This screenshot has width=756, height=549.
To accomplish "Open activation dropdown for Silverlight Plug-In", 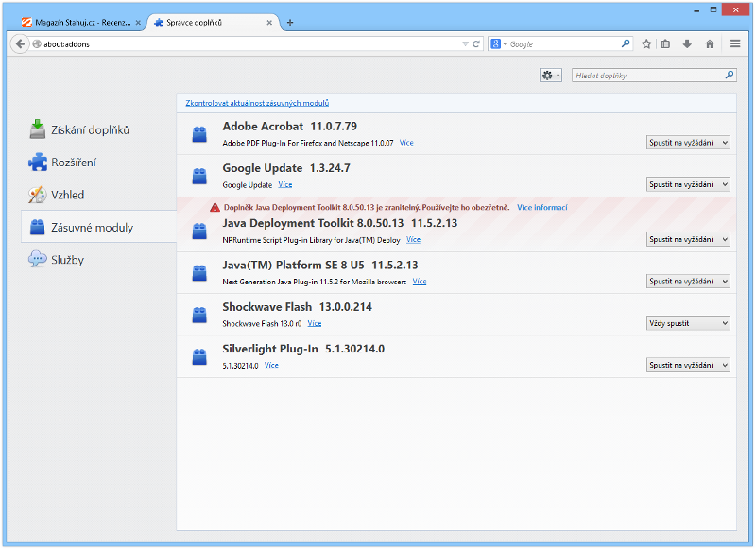I will tap(688, 366).
